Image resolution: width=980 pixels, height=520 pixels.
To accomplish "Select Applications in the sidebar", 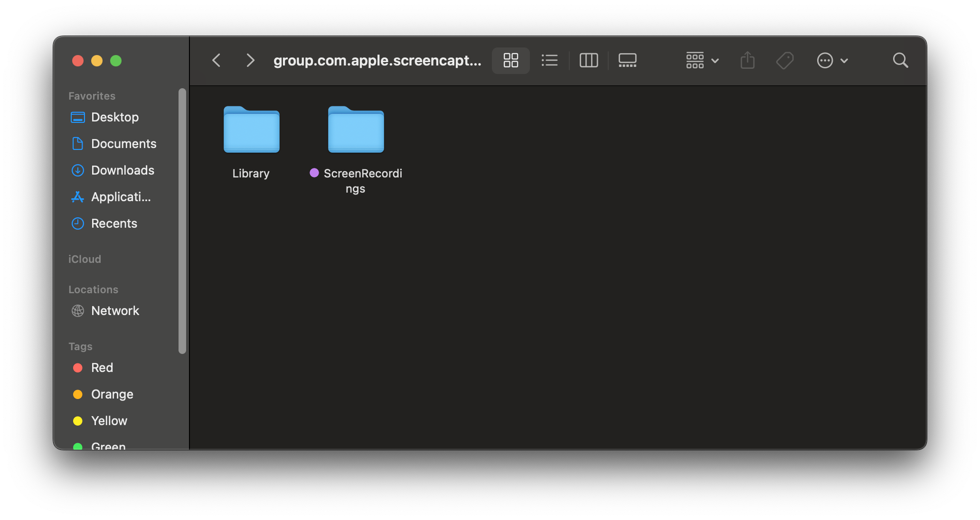I will tap(121, 197).
